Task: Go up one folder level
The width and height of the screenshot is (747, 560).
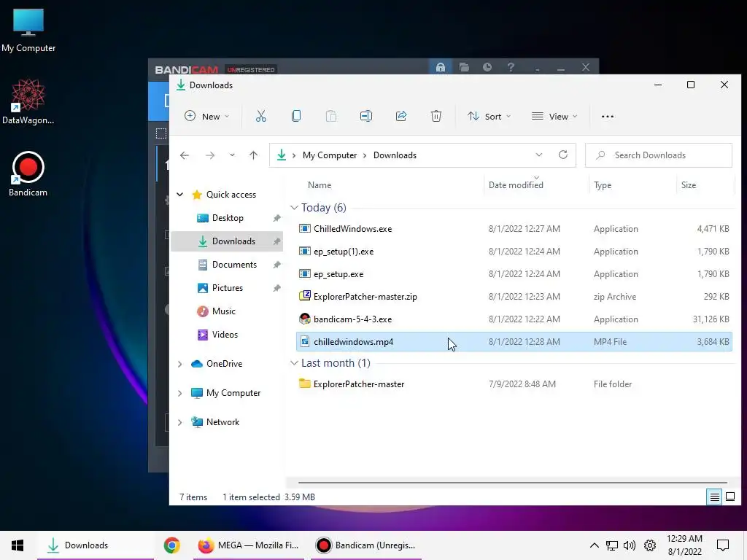Action: (253, 155)
